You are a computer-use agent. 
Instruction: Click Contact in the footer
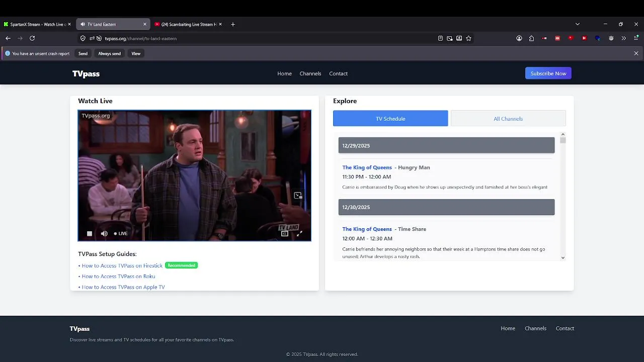[565, 328]
